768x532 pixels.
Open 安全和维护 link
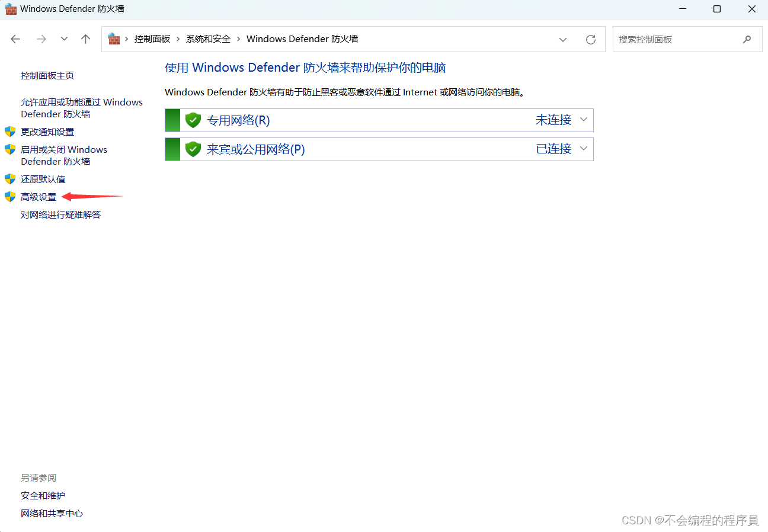tap(43, 495)
